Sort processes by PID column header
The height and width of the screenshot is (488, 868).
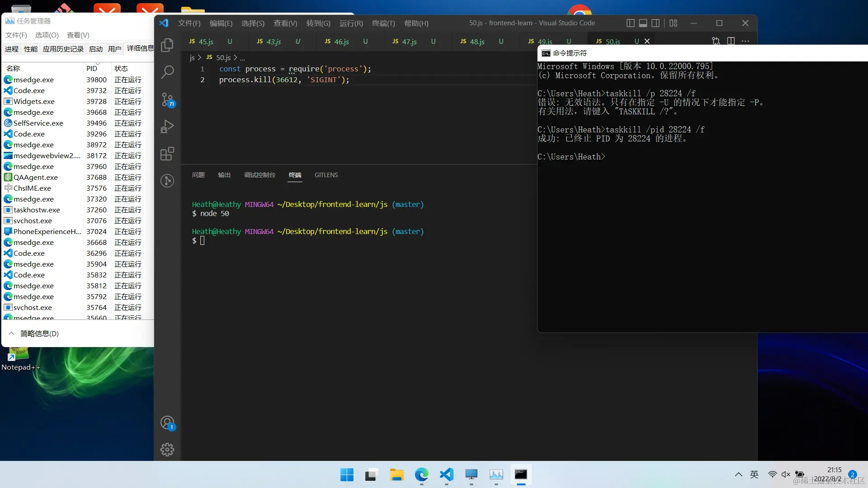click(x=92, y=68)
